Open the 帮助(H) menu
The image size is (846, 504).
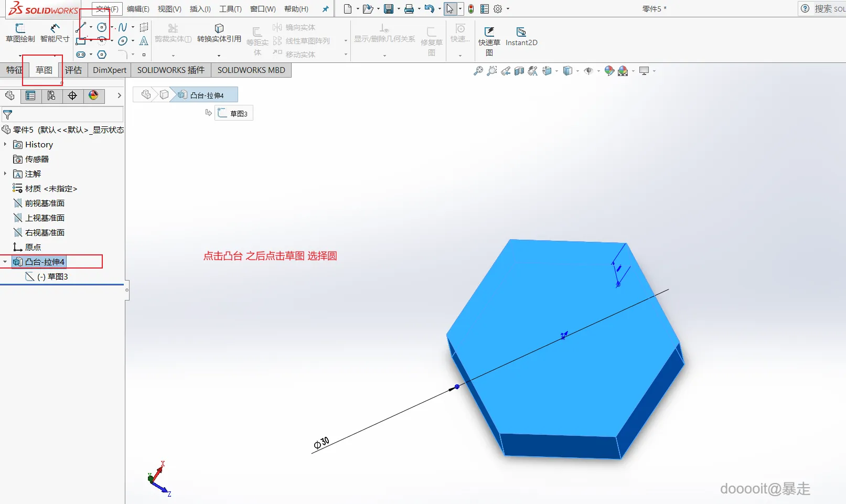(296, 9)
